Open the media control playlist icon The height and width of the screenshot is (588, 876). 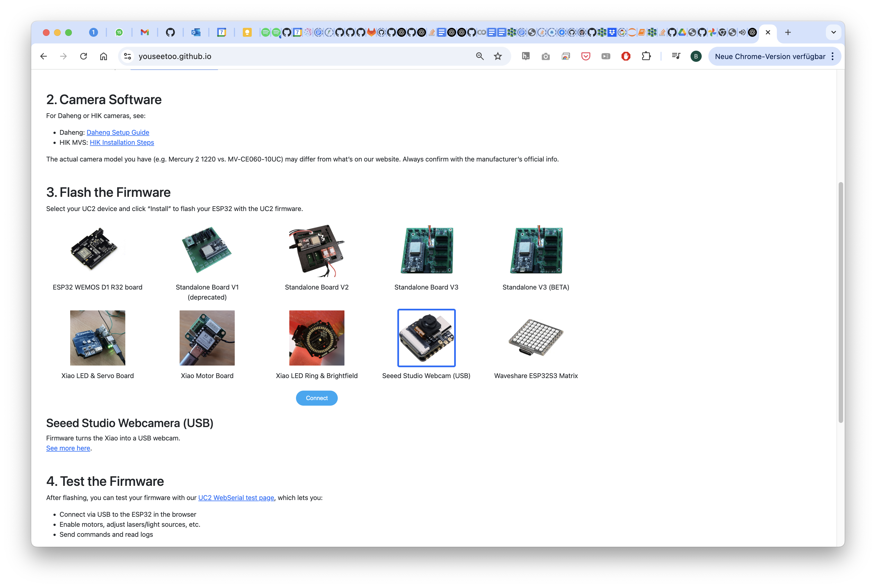click(676, 56)
